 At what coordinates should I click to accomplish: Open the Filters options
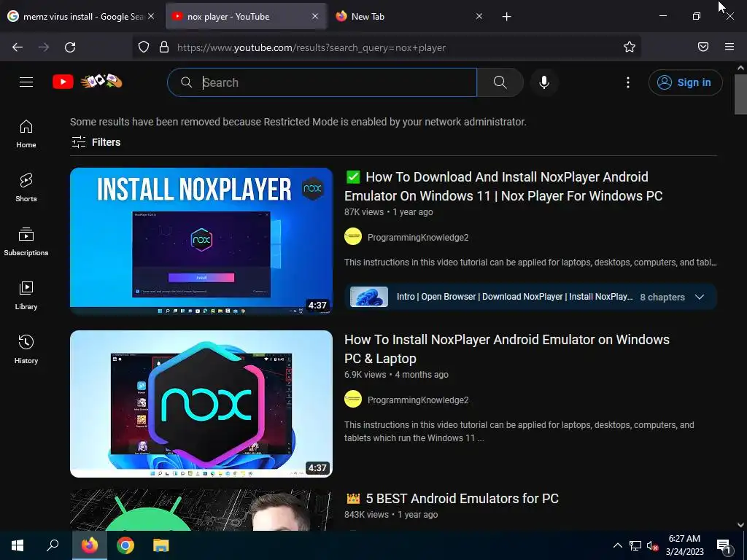click(96, 142)
